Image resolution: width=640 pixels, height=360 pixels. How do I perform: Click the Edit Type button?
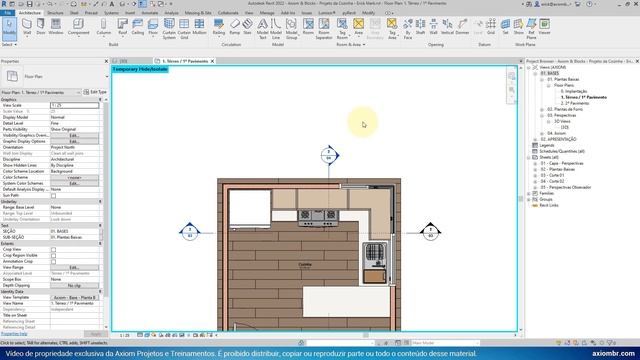tap(95, 92)
